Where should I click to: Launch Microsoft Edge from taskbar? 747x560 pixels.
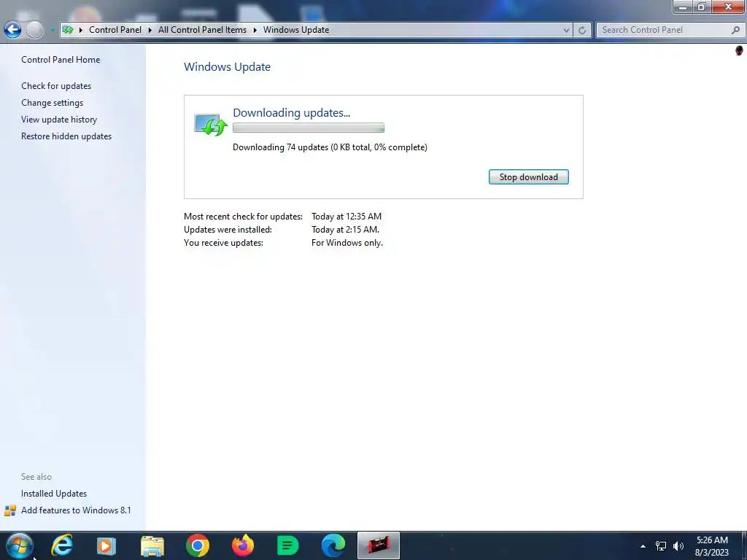click(333, 545)
